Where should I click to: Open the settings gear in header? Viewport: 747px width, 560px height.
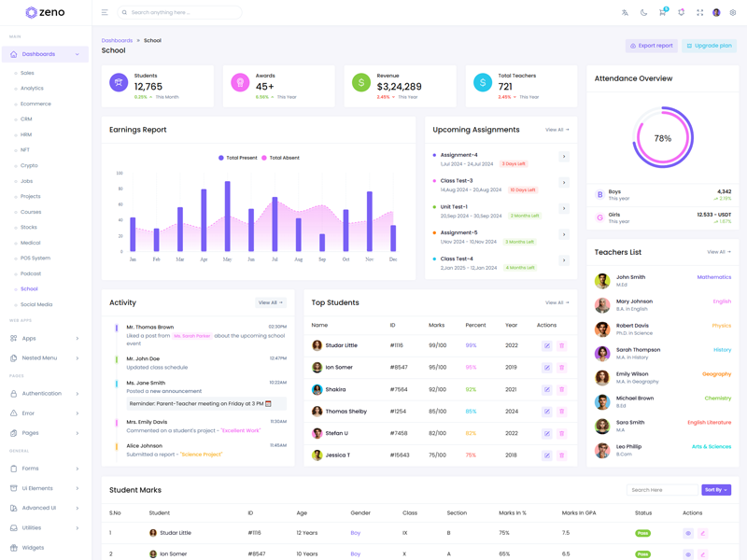733,13
